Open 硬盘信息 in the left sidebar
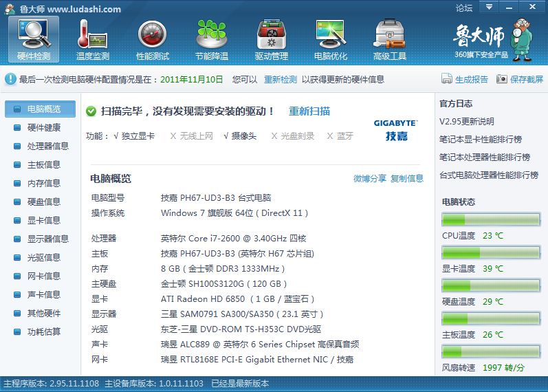The width and height of the screenshot is (548, 392). coord(43,202)
